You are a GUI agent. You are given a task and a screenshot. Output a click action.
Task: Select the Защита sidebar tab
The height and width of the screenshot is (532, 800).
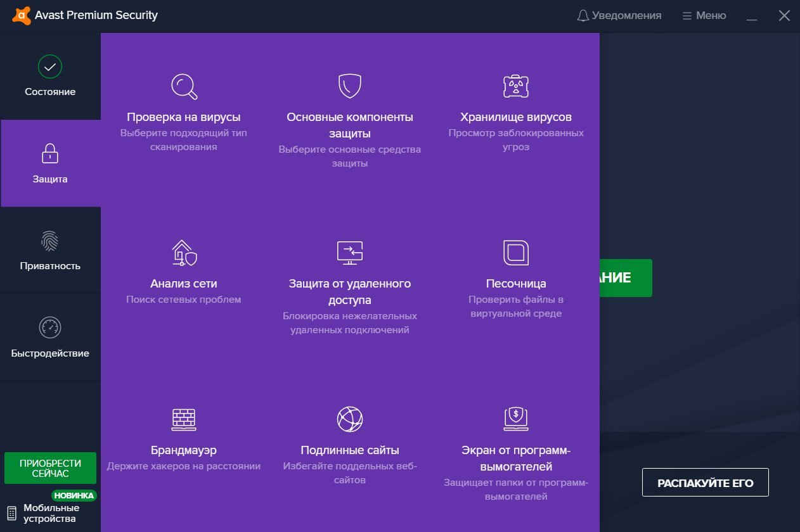[x=50, y=163]
